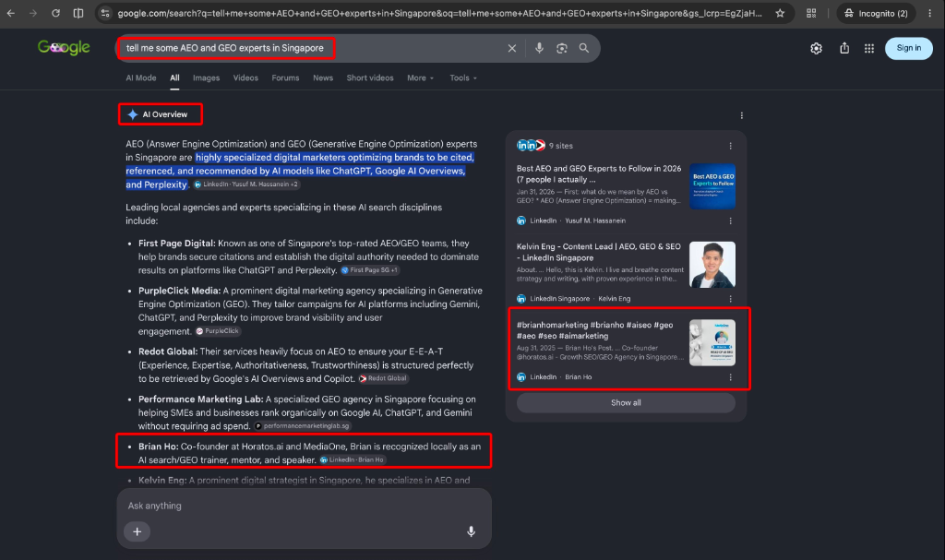This screenshot has height=560, width=945.
Task: Open the Redot Global citation chip
Action: pyautogui.click(x=383, y=378)
